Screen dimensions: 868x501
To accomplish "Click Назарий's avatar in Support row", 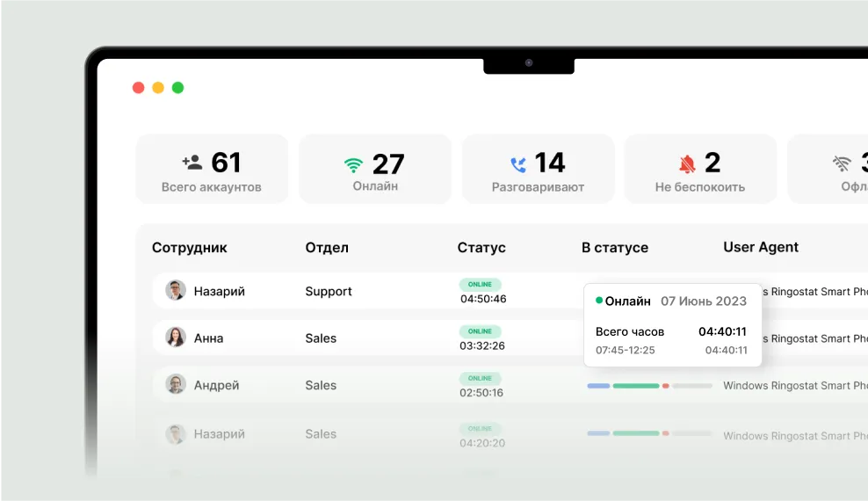I will (176, 291).
